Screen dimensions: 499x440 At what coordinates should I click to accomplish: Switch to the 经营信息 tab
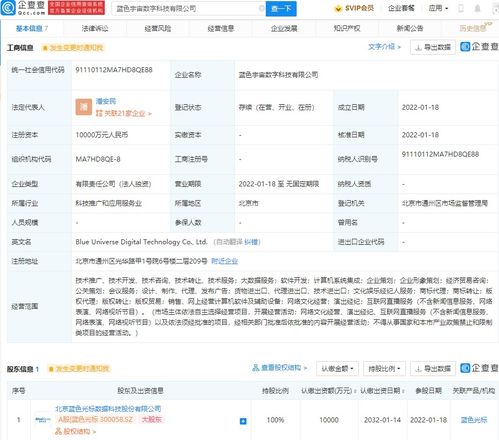click(x=221, y=29)
